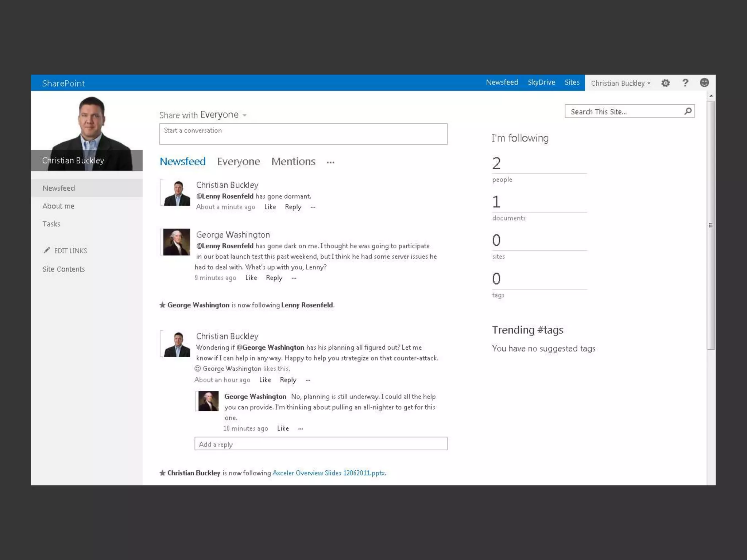Click the pencil icon beside EDIT LINKS
The image size is (747, 560).
click(x=47, y=250)
